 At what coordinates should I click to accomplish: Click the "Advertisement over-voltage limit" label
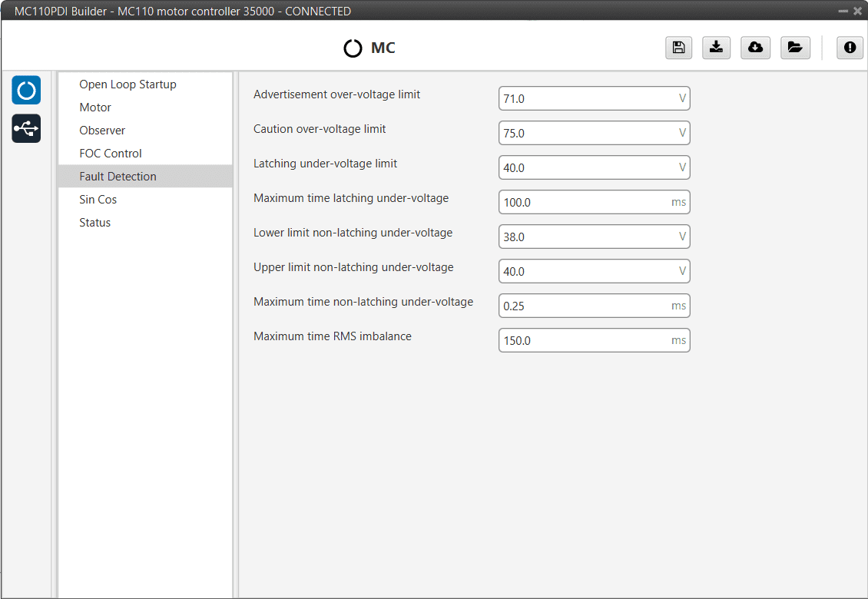pyautogui.click(x=336, y=94)
